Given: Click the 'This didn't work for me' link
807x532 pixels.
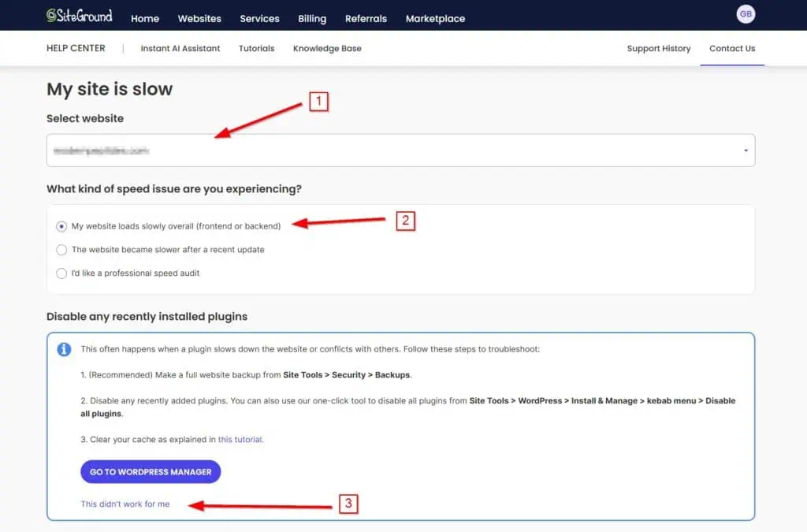Looking at the screenshot, I should click(125, 504).
